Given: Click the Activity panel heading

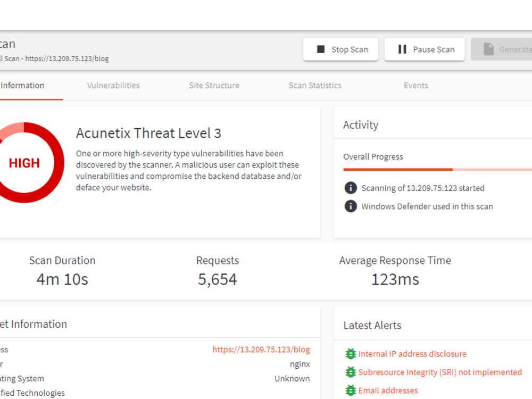Looking at the screenshot, I should coord(361,125).
